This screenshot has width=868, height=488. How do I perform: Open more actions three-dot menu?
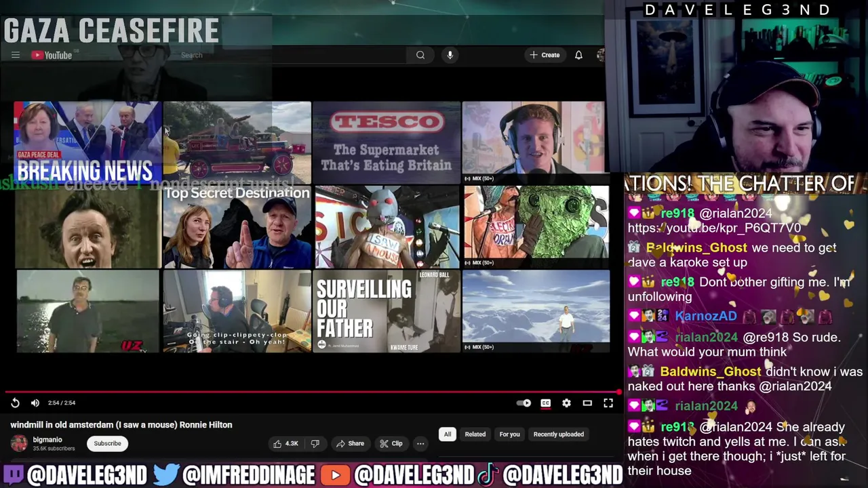point(420,443)
